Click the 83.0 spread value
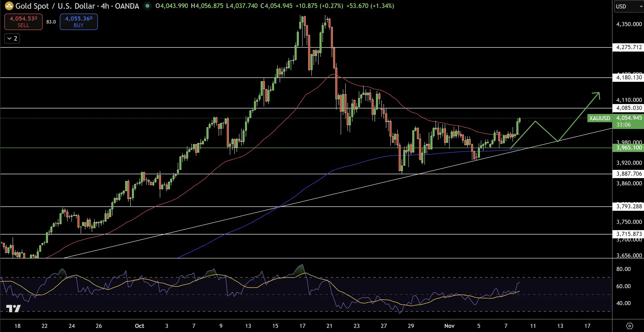 pos(51,22)
